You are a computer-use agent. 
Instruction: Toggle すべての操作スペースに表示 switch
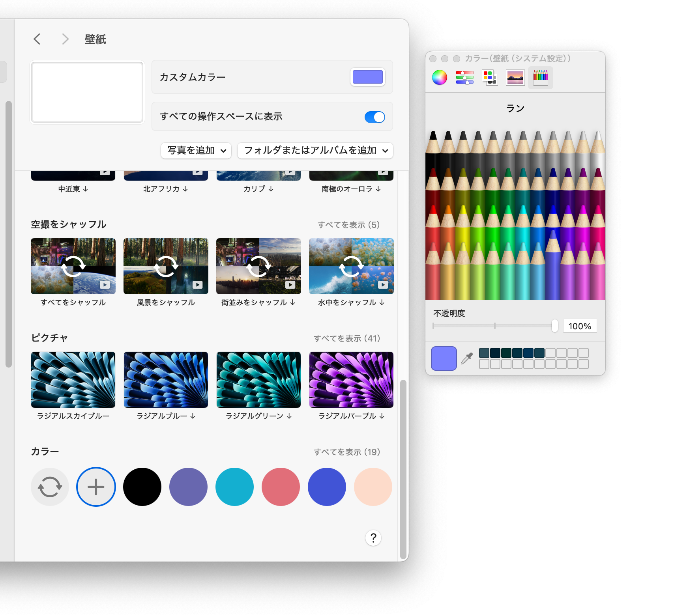[374, 117]
